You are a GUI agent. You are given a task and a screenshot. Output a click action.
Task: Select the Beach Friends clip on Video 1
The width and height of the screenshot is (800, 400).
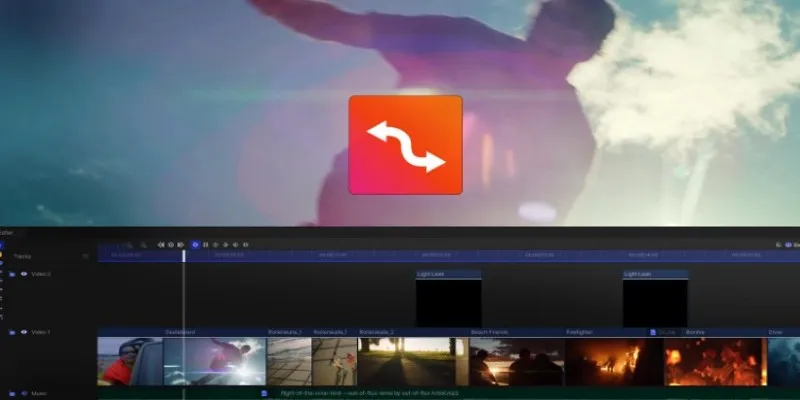click(x=517, y=357)
